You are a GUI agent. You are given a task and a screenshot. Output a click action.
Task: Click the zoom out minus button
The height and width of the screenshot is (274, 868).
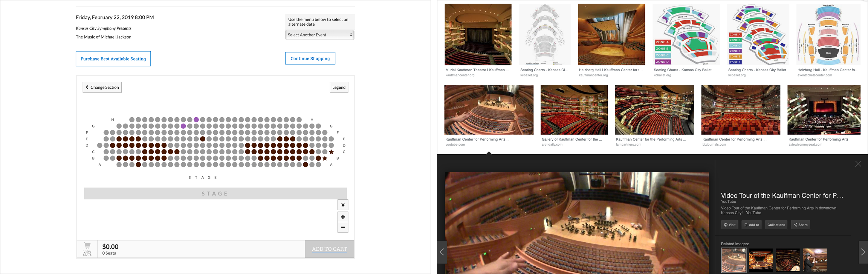(343, 227)
